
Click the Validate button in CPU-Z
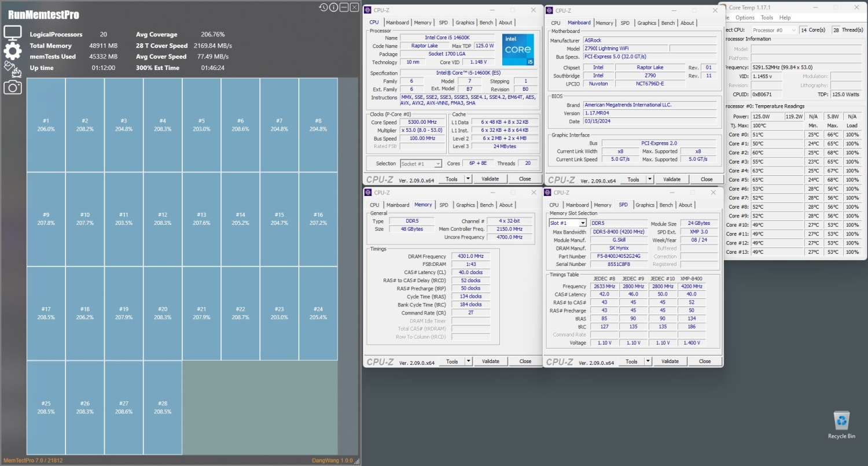(490, 179)
